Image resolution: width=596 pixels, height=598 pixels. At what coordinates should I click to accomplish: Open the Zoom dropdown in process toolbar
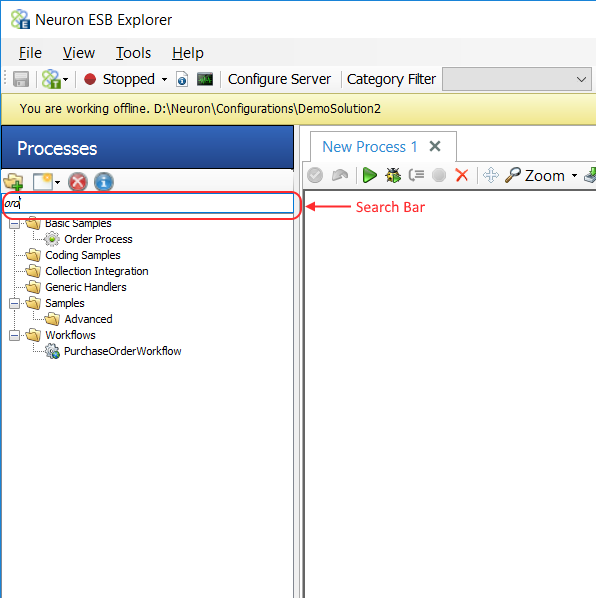[x=574, y=175]
